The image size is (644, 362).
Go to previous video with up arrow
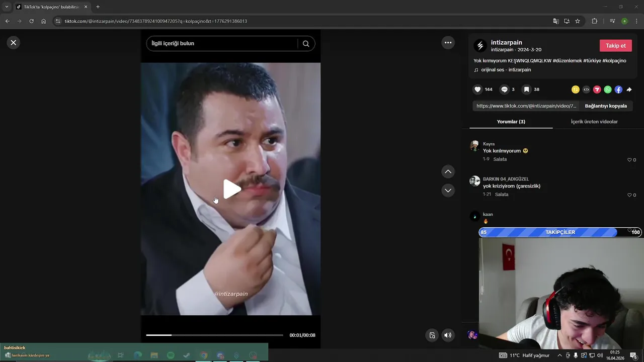(448, 172)
